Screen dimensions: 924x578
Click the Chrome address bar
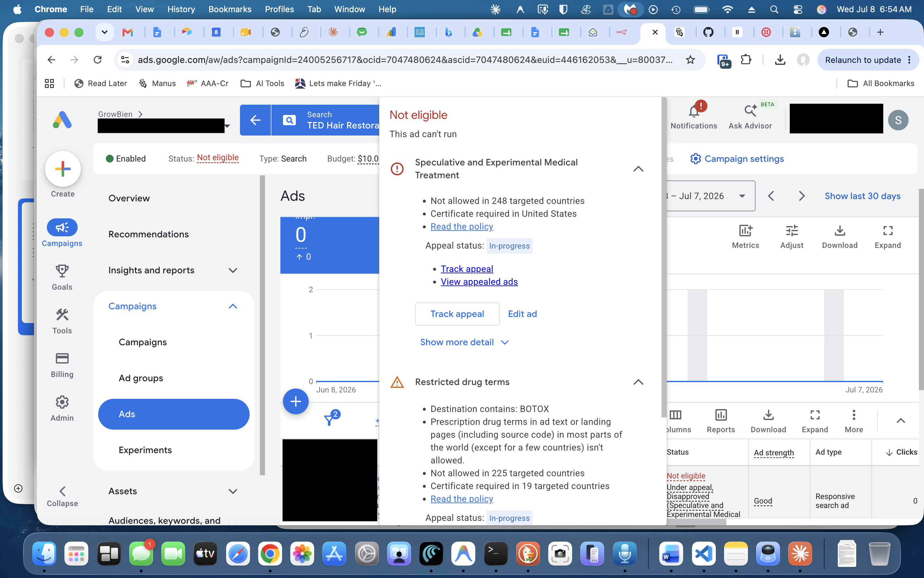[405, 60]
